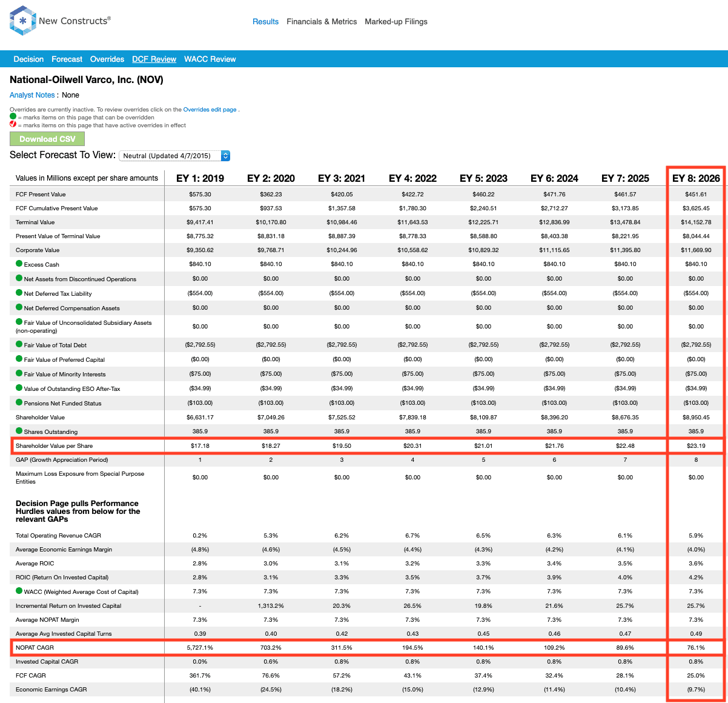Click the EY 3: 2021 column header
The height and width of the screenshot is (703, 728).
(x=342, y=178)
